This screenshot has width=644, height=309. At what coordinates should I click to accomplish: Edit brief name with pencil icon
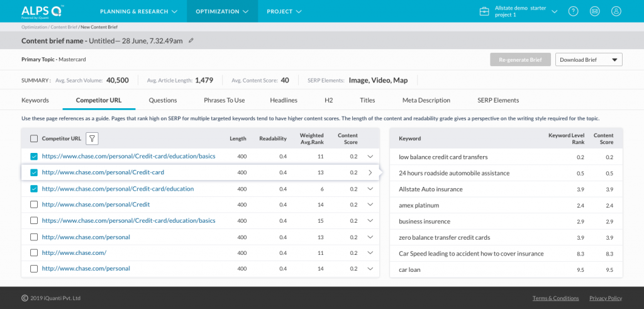[x=191, y=41]
